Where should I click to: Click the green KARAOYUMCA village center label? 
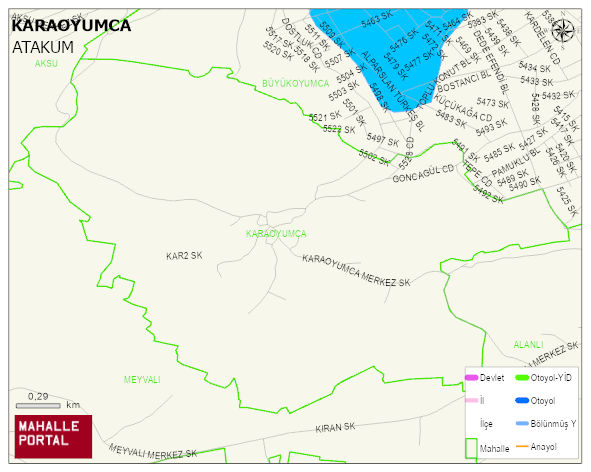point(276,234)
